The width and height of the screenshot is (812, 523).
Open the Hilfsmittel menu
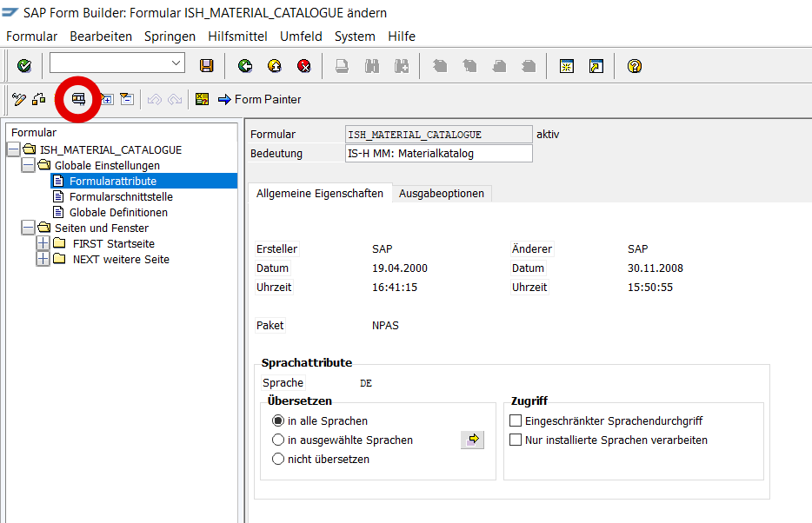[237, 36]
